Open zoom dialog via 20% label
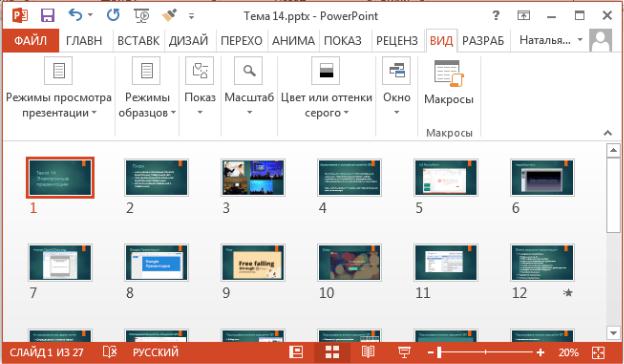Image resolution: width=624 pixels, height=364 pixels. click(568, 352)
